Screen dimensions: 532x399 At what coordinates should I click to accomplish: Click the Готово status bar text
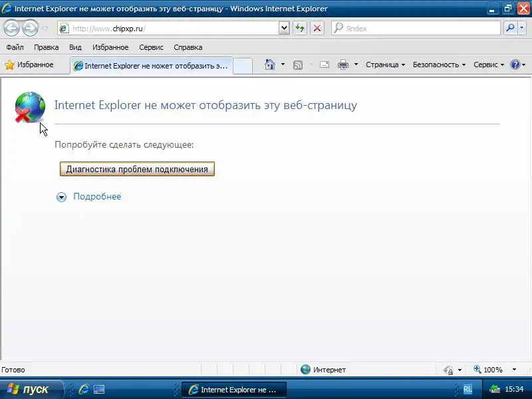click(13, 370)
